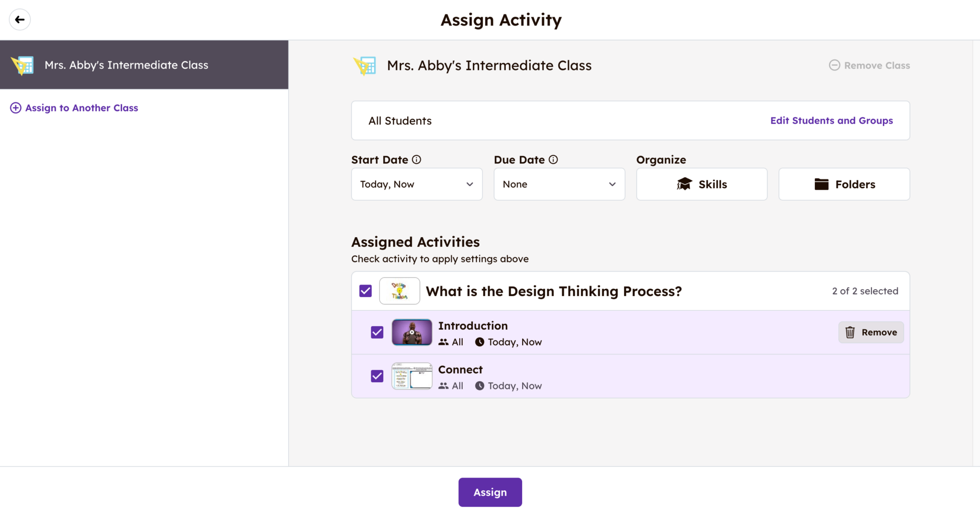The image size is (980, 512).
Task: Open the Start Date dropdown
Action: pyautogui.click(x=416, y=184)
